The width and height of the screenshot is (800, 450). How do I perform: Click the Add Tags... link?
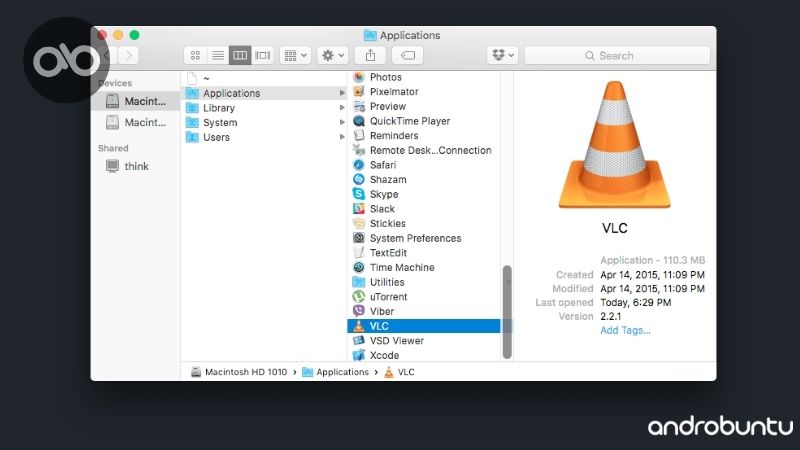click(x=625, y=331)
